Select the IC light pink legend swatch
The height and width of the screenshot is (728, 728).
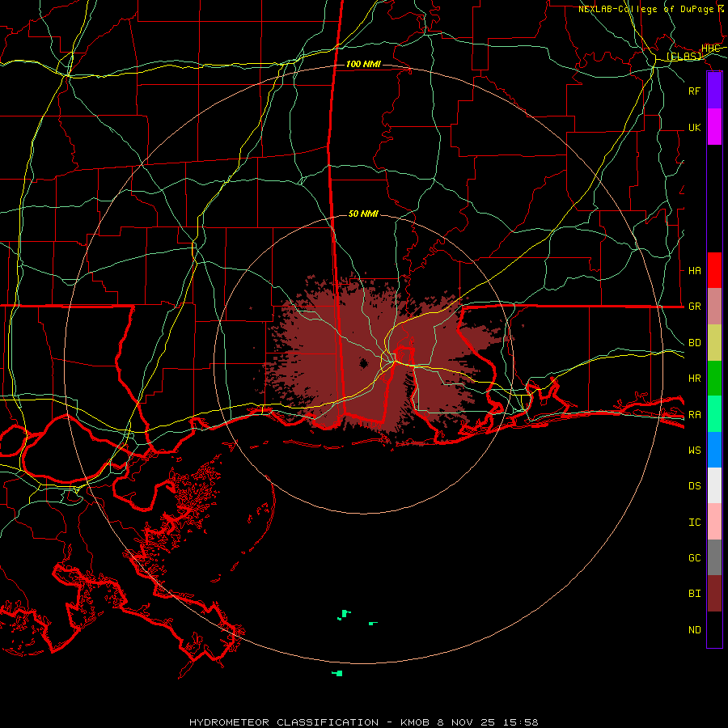point(714,522)
